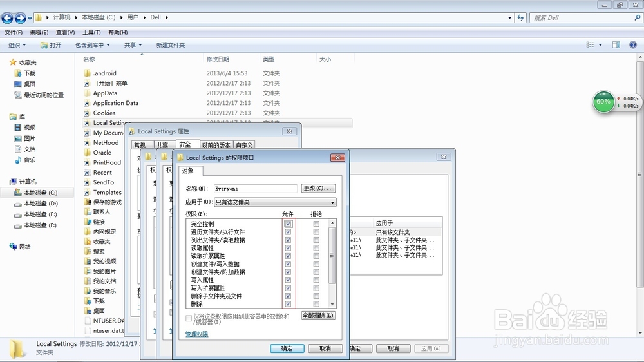Open recent pages dropdown next to Forward
Screen dimensions: 644x362
point(30,18)
